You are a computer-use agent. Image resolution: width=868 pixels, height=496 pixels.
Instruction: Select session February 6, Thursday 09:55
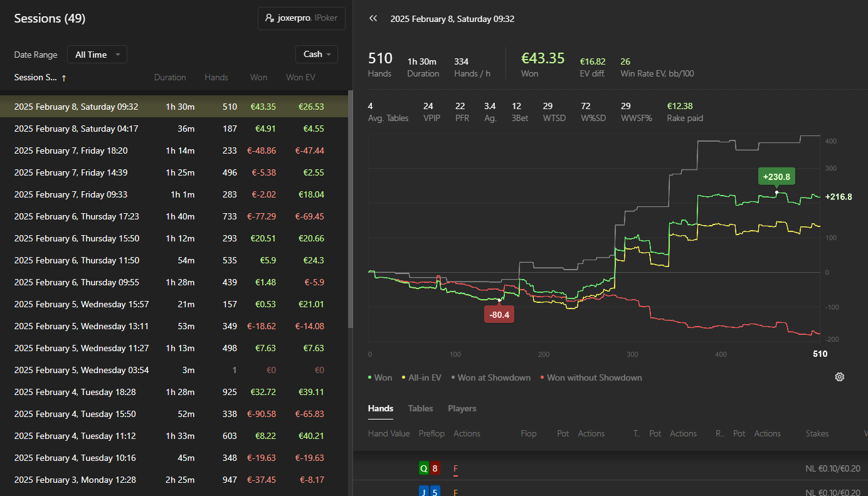click(x=174, y=282)
